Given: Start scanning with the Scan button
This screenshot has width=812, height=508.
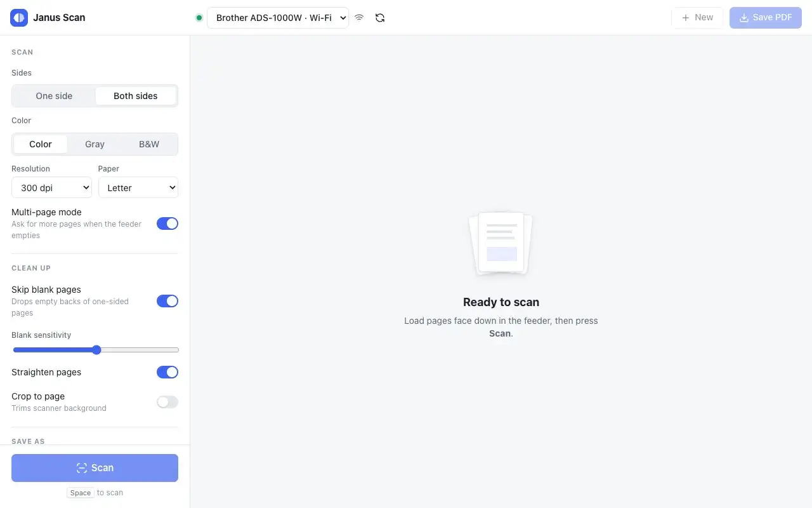Looking at the screenshot, I should point(95,468).
